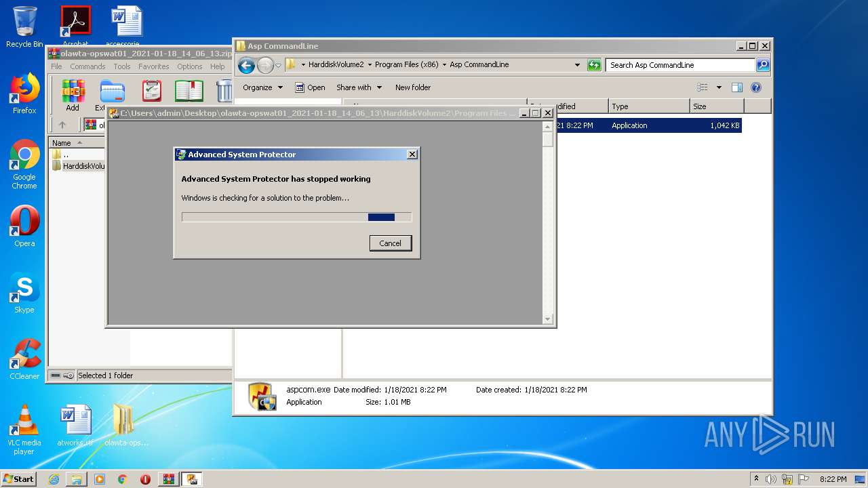Screen dimensions: 868x488
Task: Open the olawta-ops folder on desktop
Action: click(126, 426)
